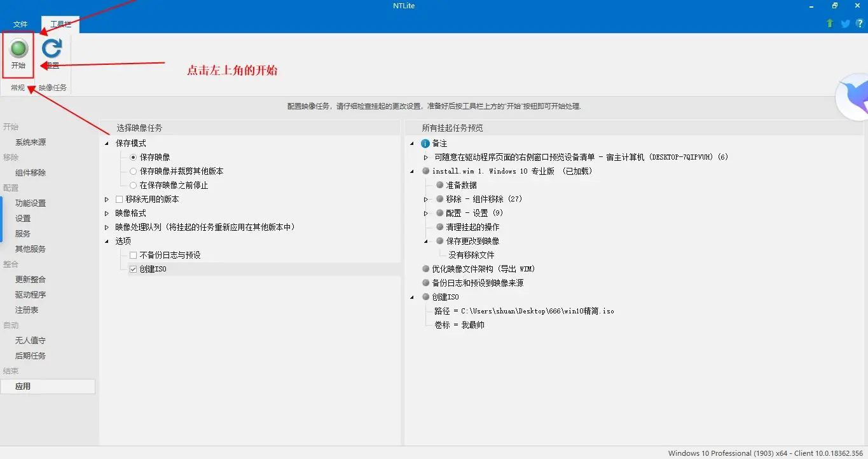Click the blue 重置 reset arrow icon
This screenshot has height=459, width=868.
pos(52,48)
